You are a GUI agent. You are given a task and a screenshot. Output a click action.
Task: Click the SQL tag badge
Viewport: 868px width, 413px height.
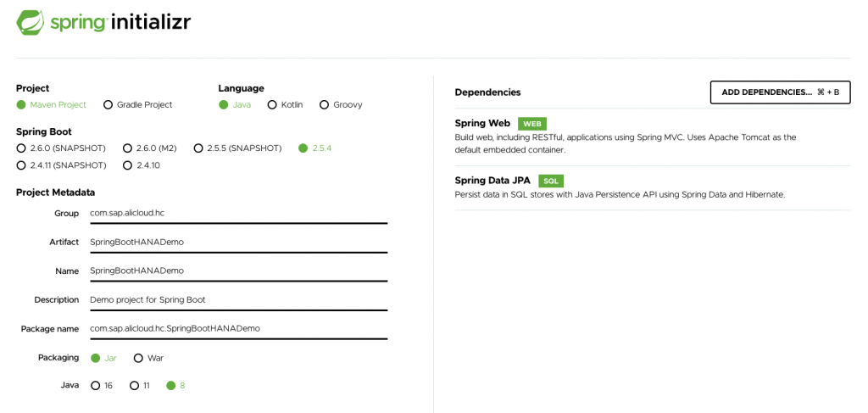pyautogui.click(x=551, y=181)
